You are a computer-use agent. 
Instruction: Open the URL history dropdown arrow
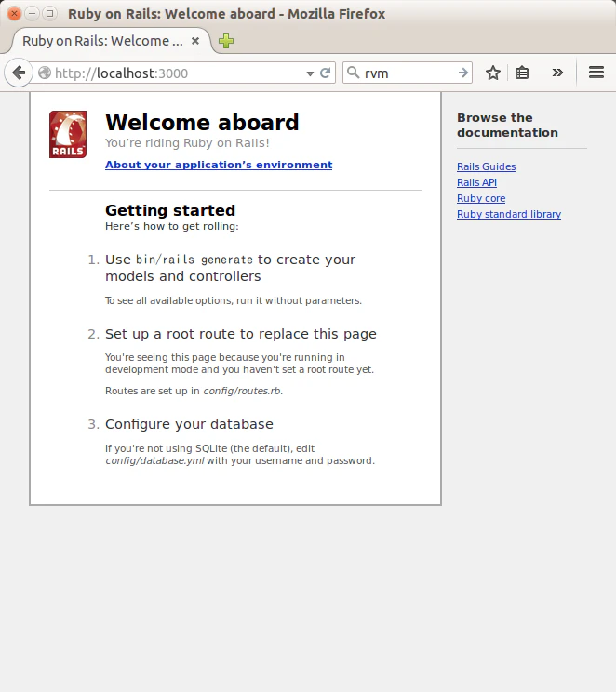click(310, 73)
